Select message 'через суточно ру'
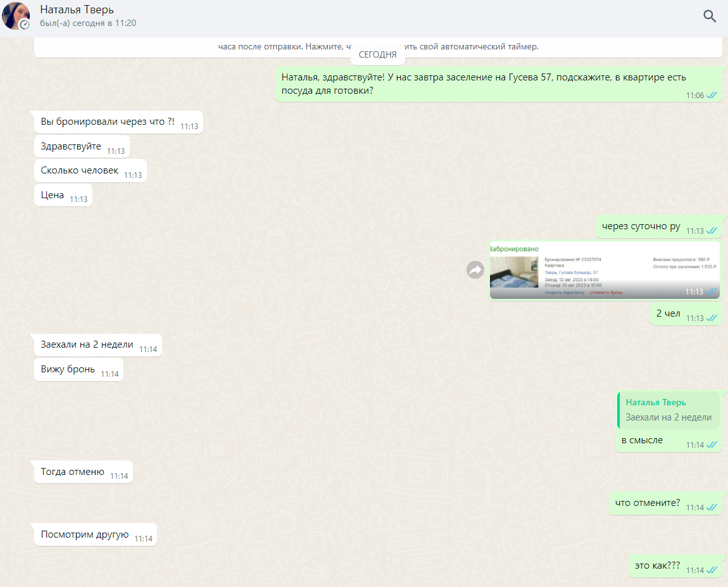Viewport: 728px width, 587px height. 659,227
